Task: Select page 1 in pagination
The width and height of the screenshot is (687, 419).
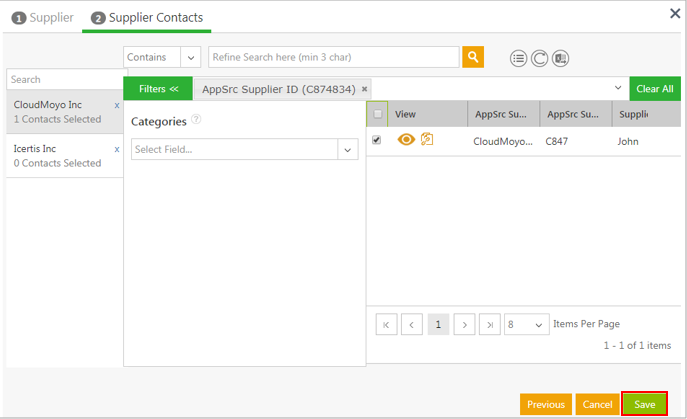Action: tap(438, 324)
